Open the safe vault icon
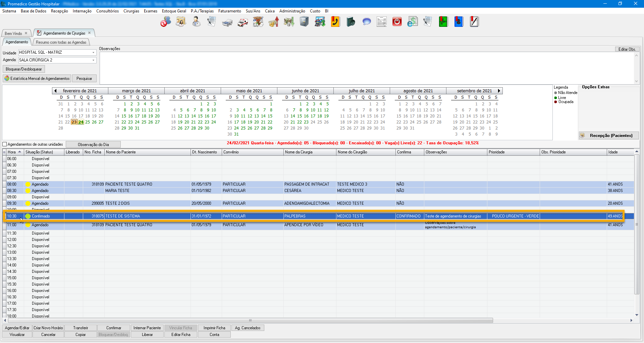The width and height of the screenshot is (644, 343). [304, 22]
